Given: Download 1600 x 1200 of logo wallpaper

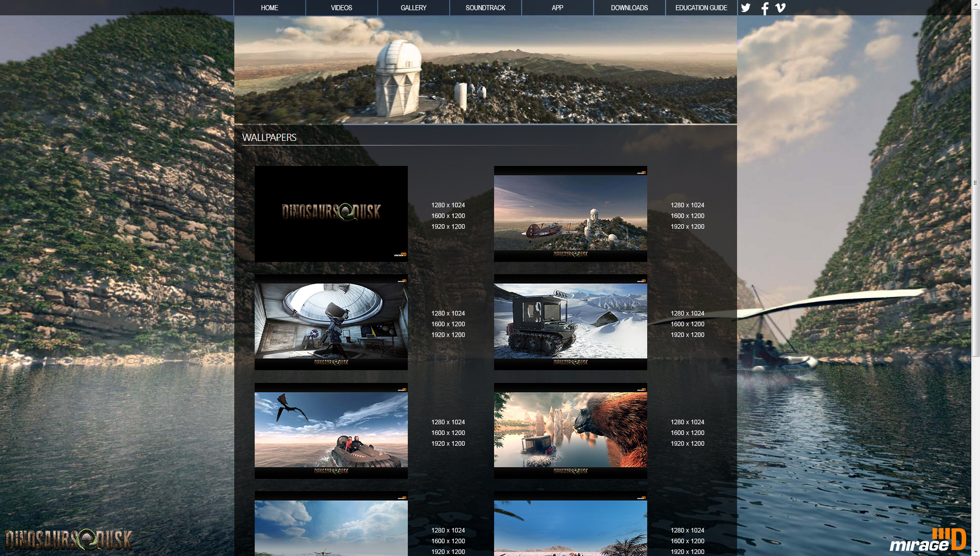Looking at the screenshot, I should [448, 216].
